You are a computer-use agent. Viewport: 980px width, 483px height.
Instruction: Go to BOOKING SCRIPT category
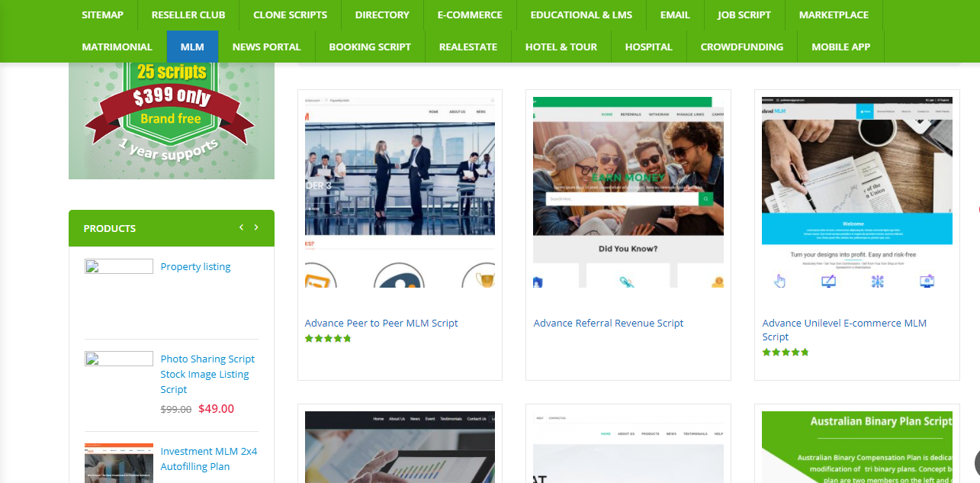[x=370, y=47]
